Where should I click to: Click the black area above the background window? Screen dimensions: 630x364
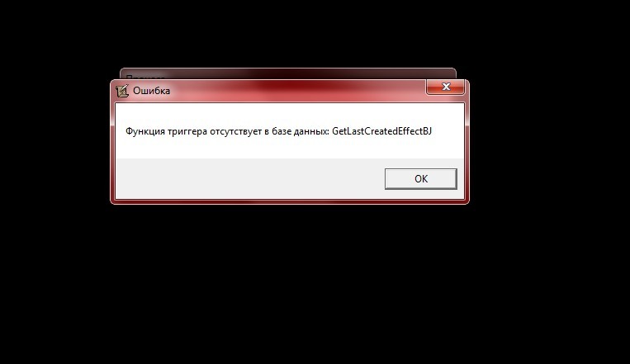click(288, 34)
